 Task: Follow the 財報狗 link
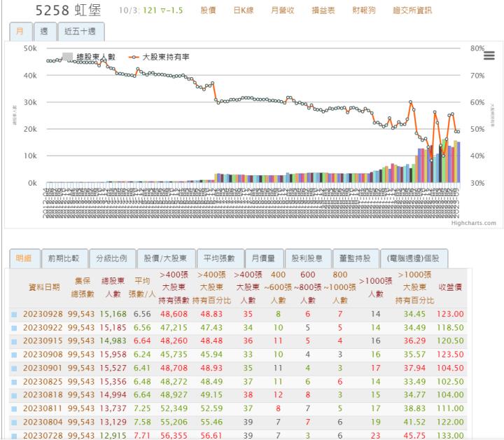pos(364,11)
